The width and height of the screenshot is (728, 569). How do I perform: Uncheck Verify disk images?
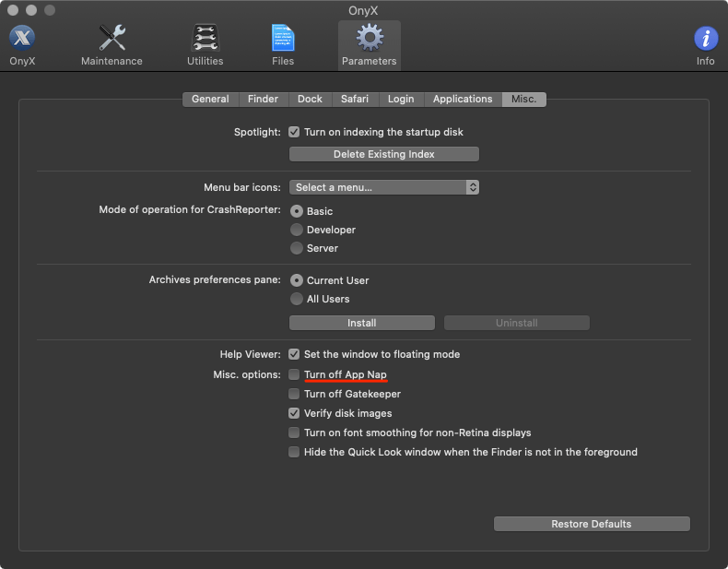tap(294, 413)
